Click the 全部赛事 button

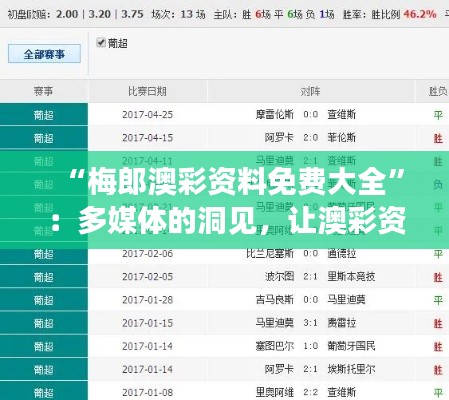tap(44, 54)
